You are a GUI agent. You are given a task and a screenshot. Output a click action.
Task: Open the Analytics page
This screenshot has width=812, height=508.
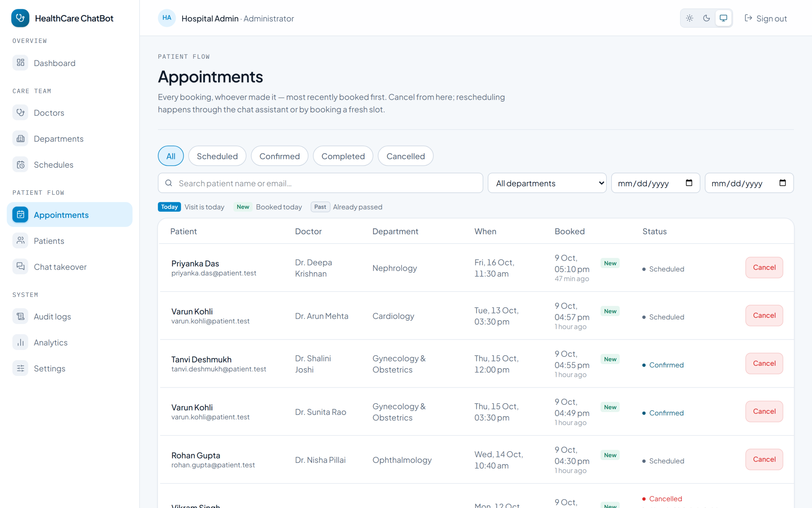[x=69, y=342]
